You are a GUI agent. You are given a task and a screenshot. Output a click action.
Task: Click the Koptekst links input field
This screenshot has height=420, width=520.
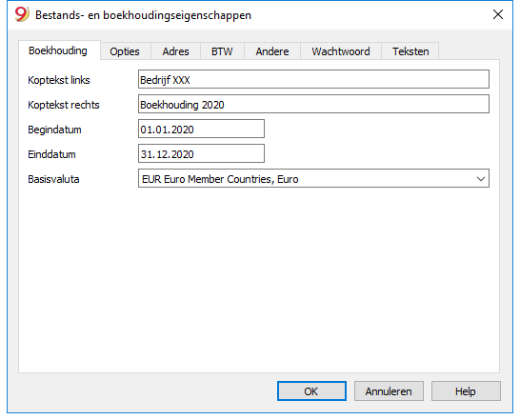pyautogui.click(x=313, y=79)
